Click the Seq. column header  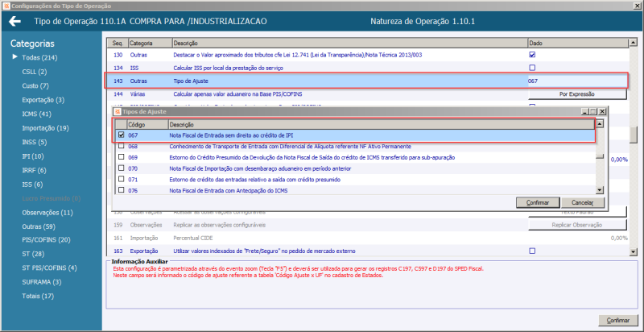click(117, 43)
